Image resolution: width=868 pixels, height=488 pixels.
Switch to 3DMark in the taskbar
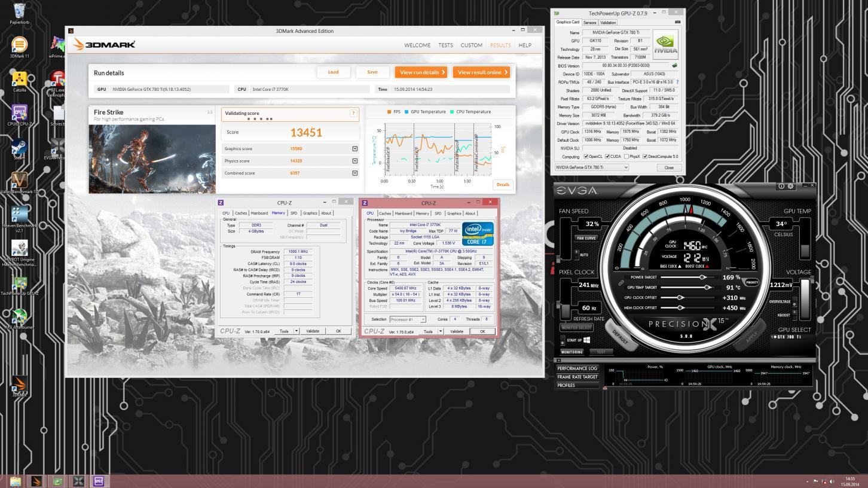36,481
